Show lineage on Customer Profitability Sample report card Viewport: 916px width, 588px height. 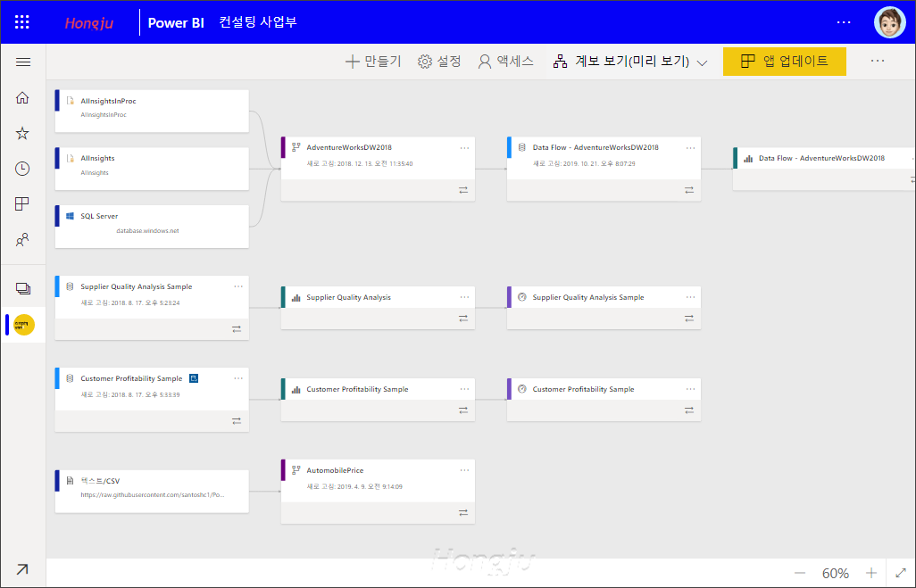(x=463, y=410)
